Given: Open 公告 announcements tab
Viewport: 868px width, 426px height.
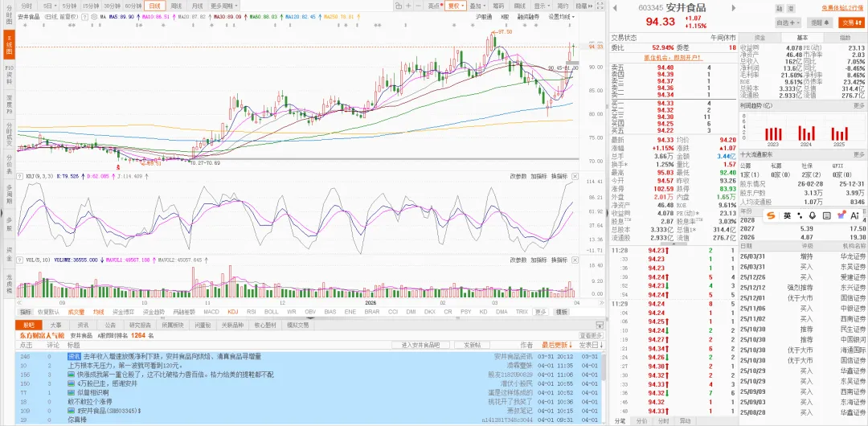Looking at the screenshot, I should [x=110, y=326].
